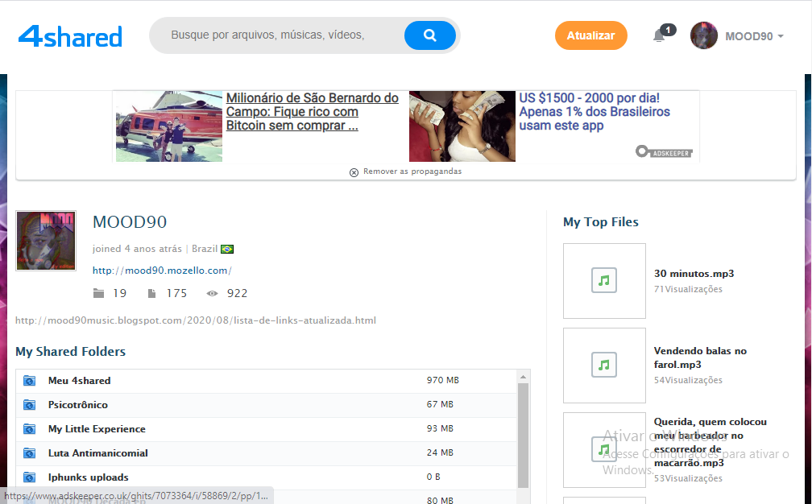Open the mood90music blogspot link text
The image size is (812, 504).
point(196,320)
